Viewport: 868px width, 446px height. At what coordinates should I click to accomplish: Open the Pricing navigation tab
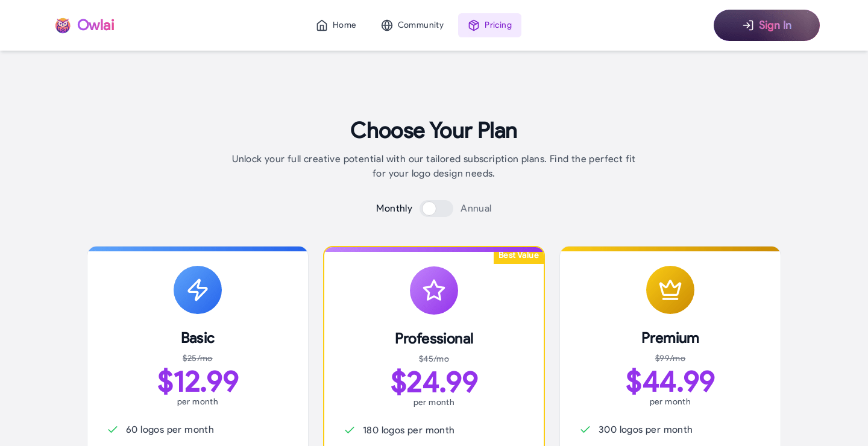point(489,25)
